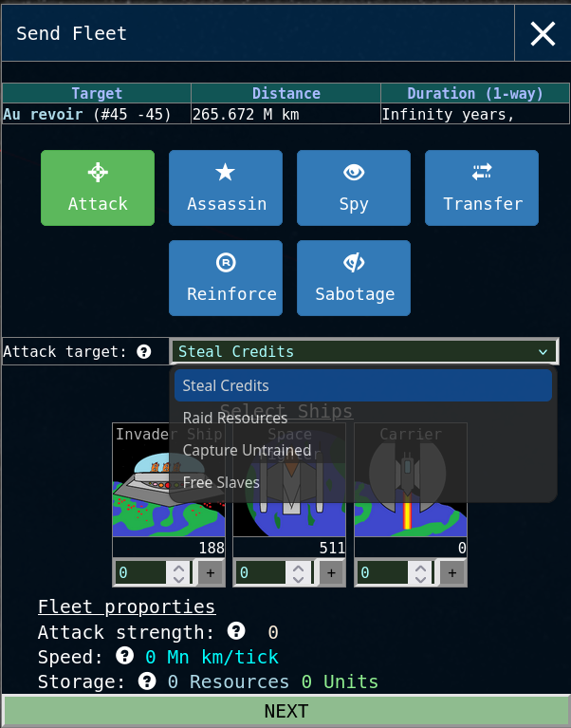
Task: Click the Fleet proporties heading
Action: (127, 607)
